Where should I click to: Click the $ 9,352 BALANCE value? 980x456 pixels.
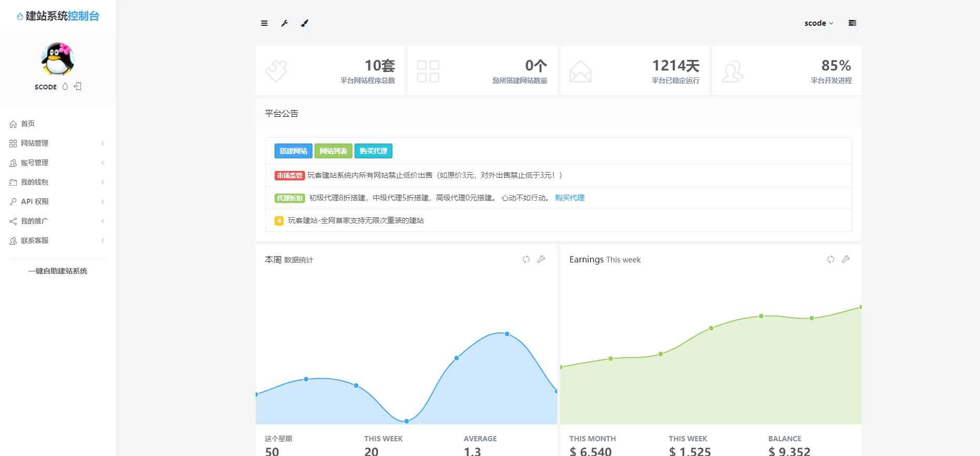(x=790, y=451)
